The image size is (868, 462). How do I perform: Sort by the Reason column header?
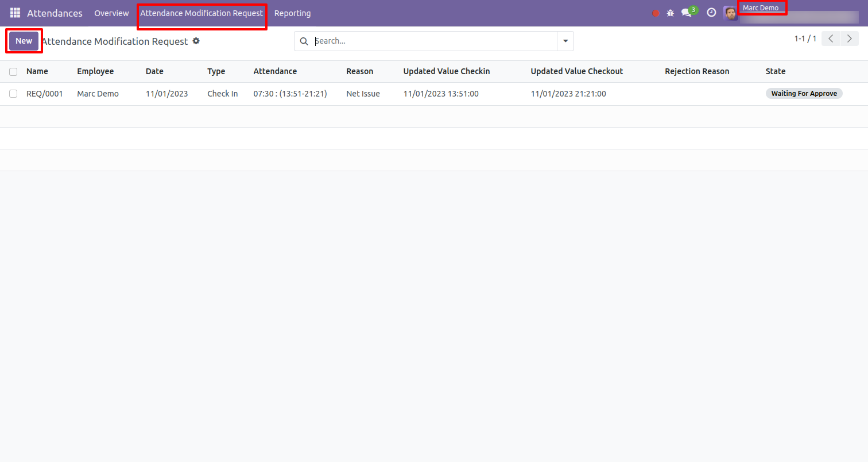pyautogui.click(x=359, y=72)
